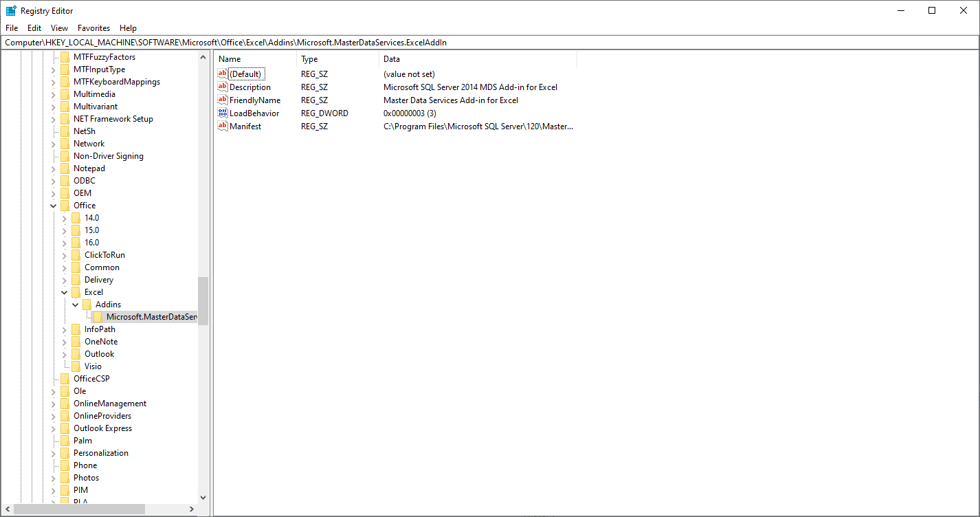Sort values by Type column header
Viewport: 980px width, 517px height.
[337, 59]
